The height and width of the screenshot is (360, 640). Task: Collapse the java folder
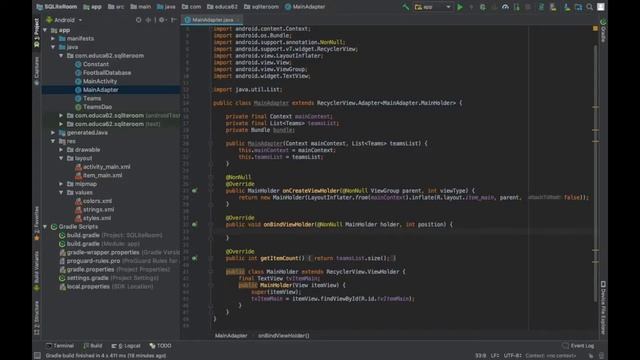click(53, 47)
